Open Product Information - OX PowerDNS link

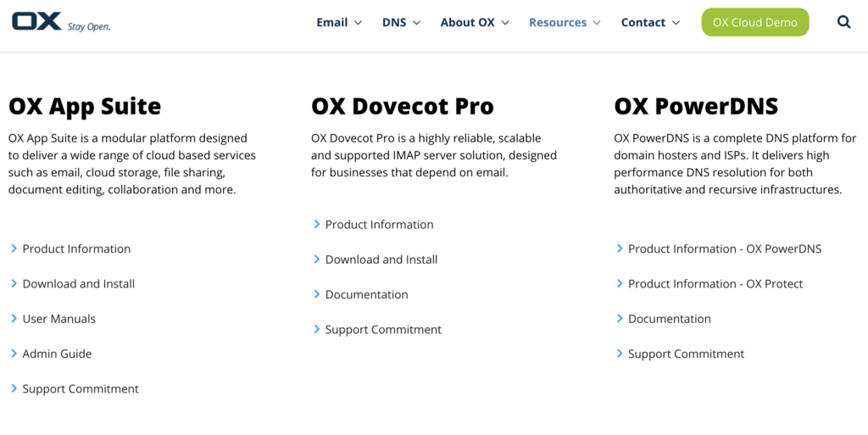(x=724, y=249)
